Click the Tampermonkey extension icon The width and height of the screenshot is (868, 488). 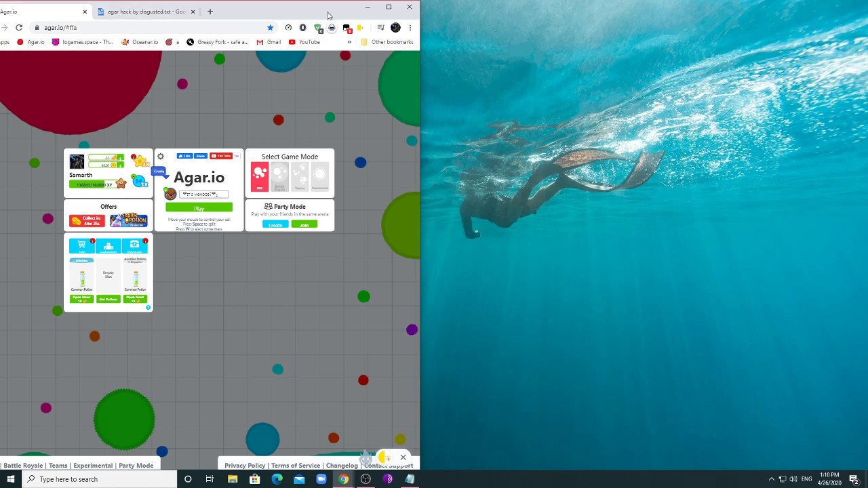(347, 28)
